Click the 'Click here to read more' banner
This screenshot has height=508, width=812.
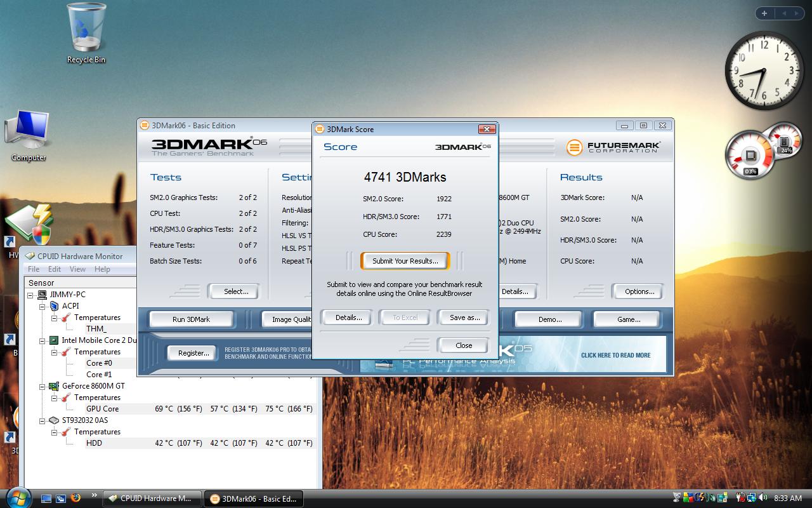[x=615, y=356]
